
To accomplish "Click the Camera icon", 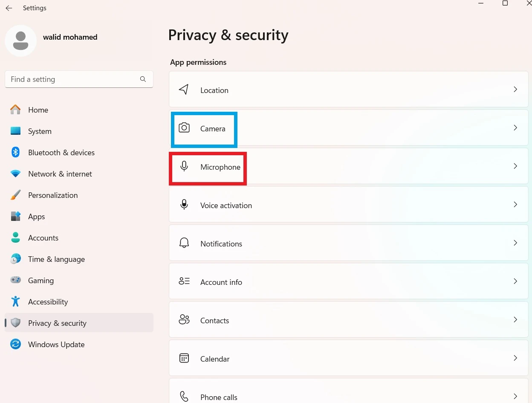I will coord(184,128).
